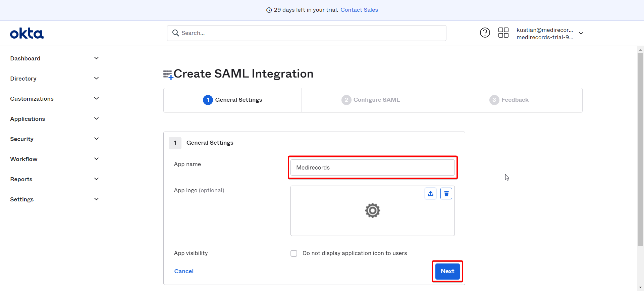Switch to the Configure SAML step tab
644x291 pixels.
tap(371, 100)
